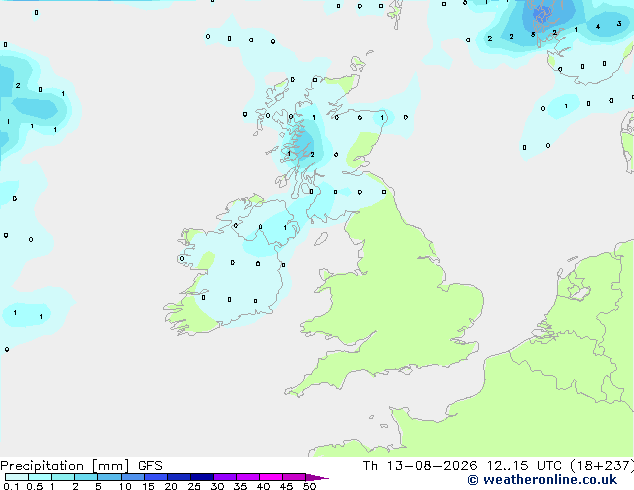Pick the 10–15 mm legend color swatch
This screenshot has width=634, height=490.
132,477
